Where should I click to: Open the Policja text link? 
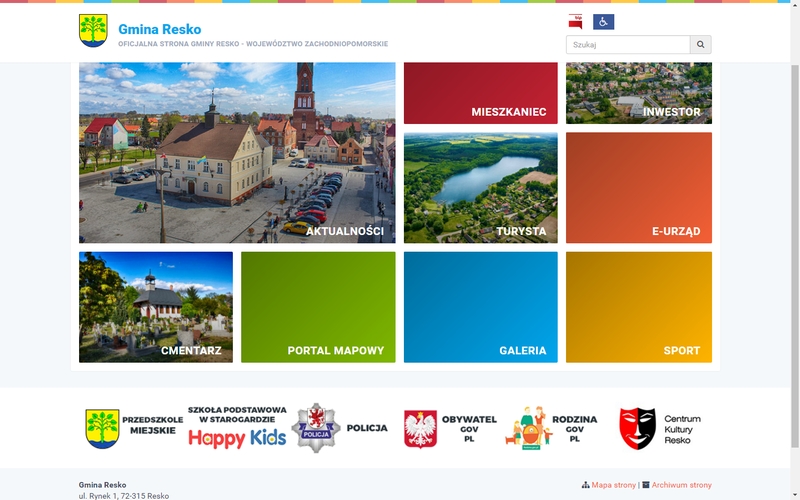click(x=367, y=428)
